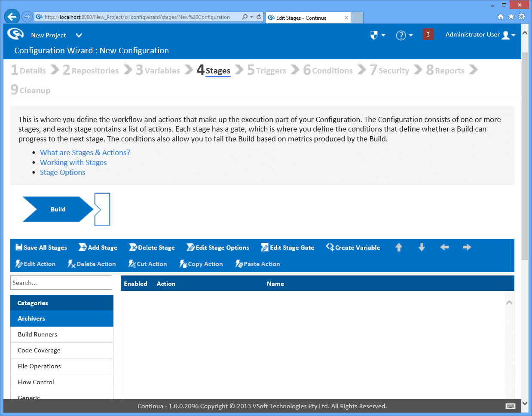Move stage down arrow
Viewport: 532px width, 416px height.
click(x=422, y=247)
